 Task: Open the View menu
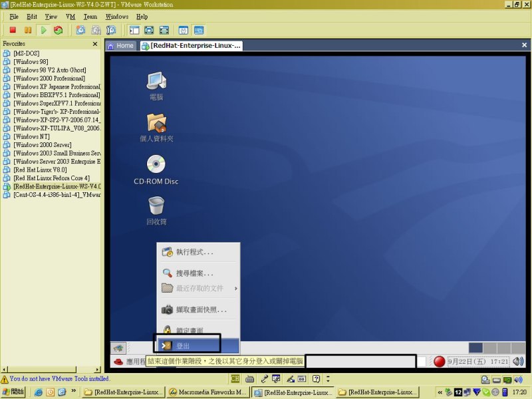51,17
